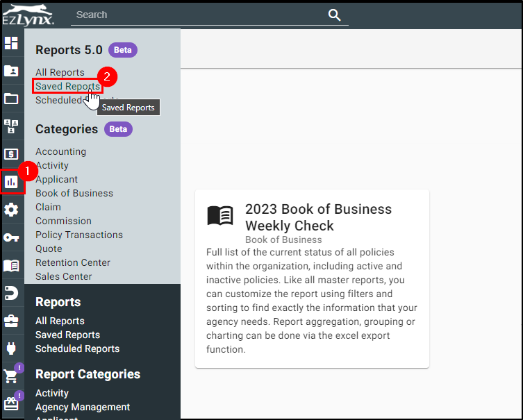Select the Commission category
523x420 pixels.
(63, 221)
